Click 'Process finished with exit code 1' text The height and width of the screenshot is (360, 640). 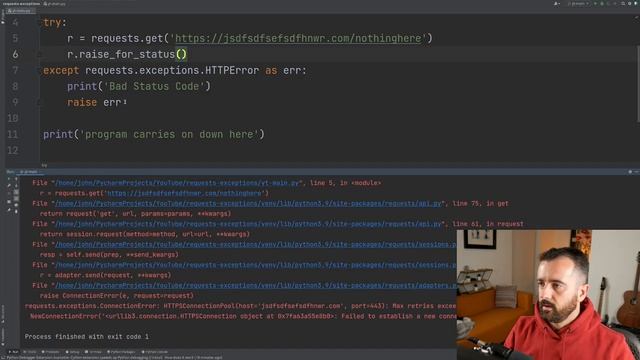[87, 337]
